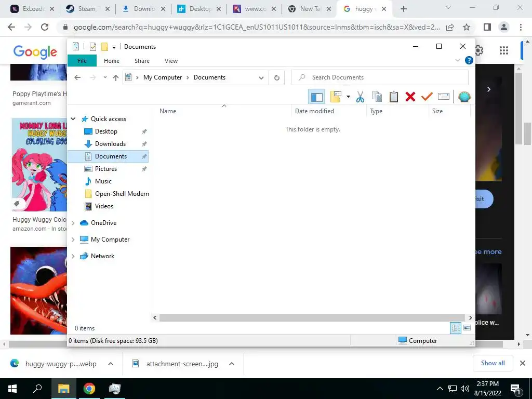
Task: Open the huggy-wuggy webp download options arrow
Action: (111, 364)
